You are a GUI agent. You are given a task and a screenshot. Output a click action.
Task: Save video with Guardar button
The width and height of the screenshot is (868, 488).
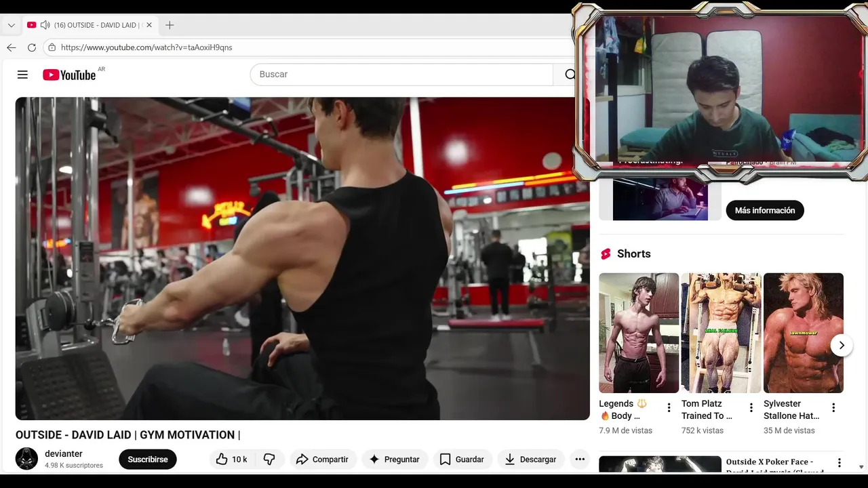[x=462, y=459]
